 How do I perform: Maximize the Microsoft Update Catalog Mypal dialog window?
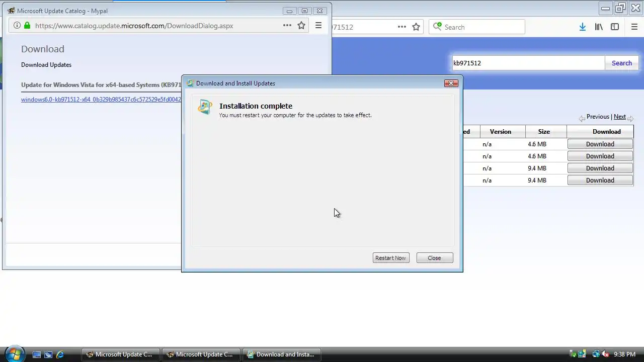304,11
